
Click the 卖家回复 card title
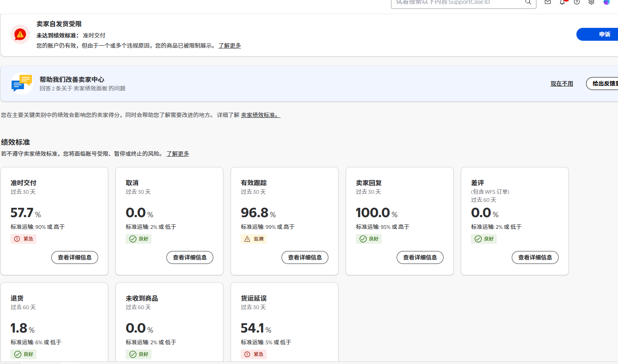pos(369,183)
